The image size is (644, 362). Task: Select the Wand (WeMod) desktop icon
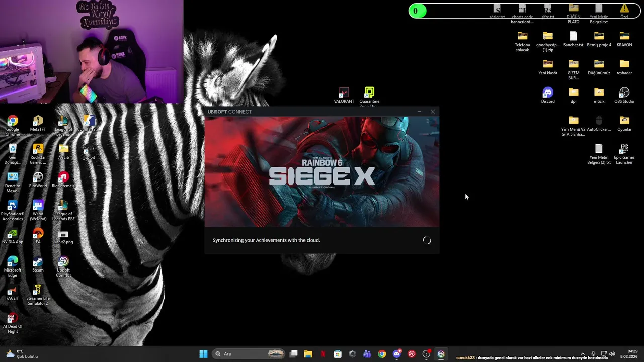[x=38, y=210]
